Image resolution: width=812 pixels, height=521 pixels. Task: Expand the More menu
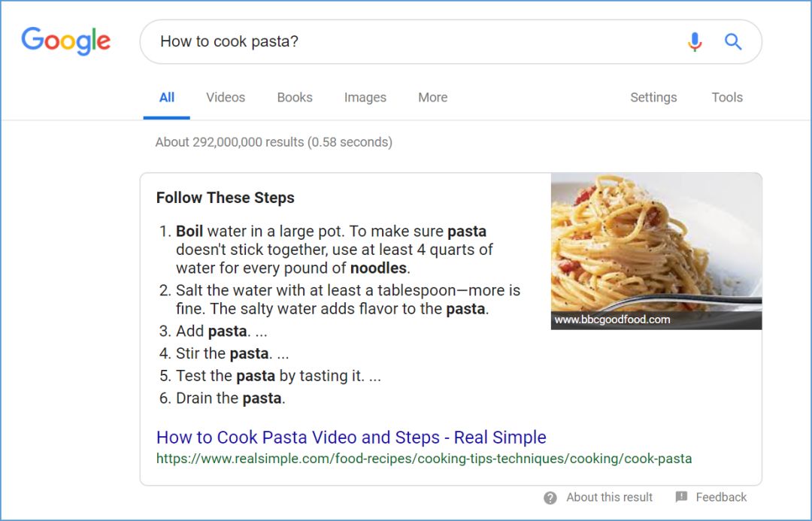(x=433, y=97)
